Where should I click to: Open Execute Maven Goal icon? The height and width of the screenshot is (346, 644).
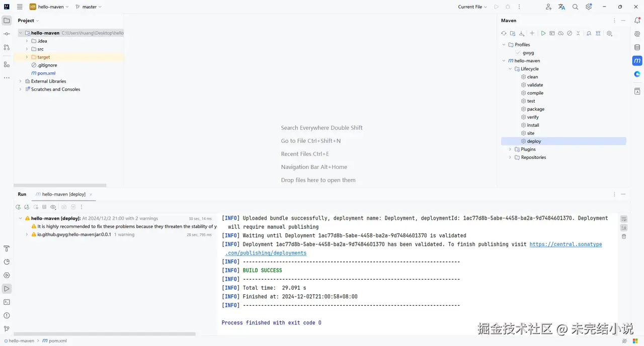click(552, 33)
